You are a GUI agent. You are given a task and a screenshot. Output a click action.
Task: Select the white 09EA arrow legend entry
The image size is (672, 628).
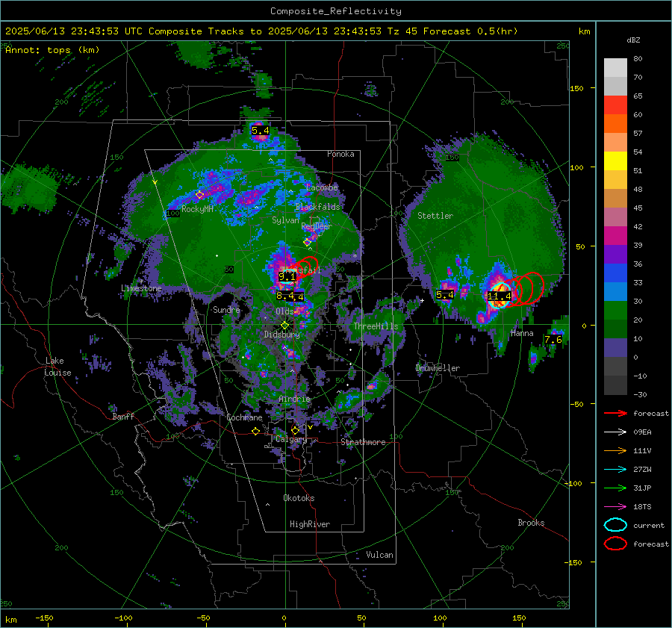(615, 432)
